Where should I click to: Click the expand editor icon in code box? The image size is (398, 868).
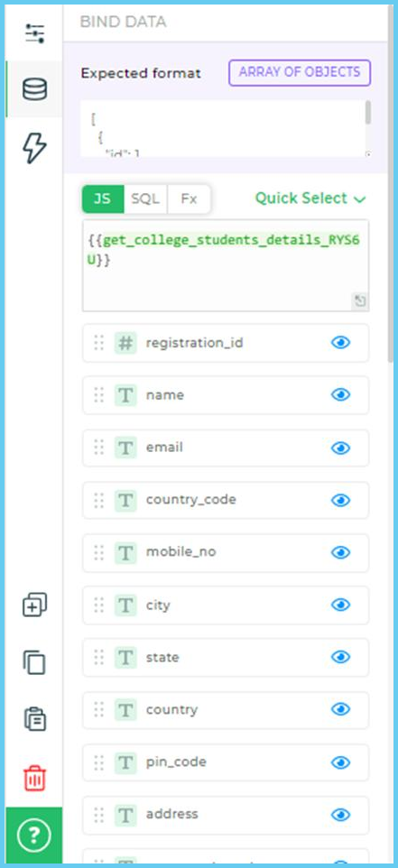coord(360,301)
